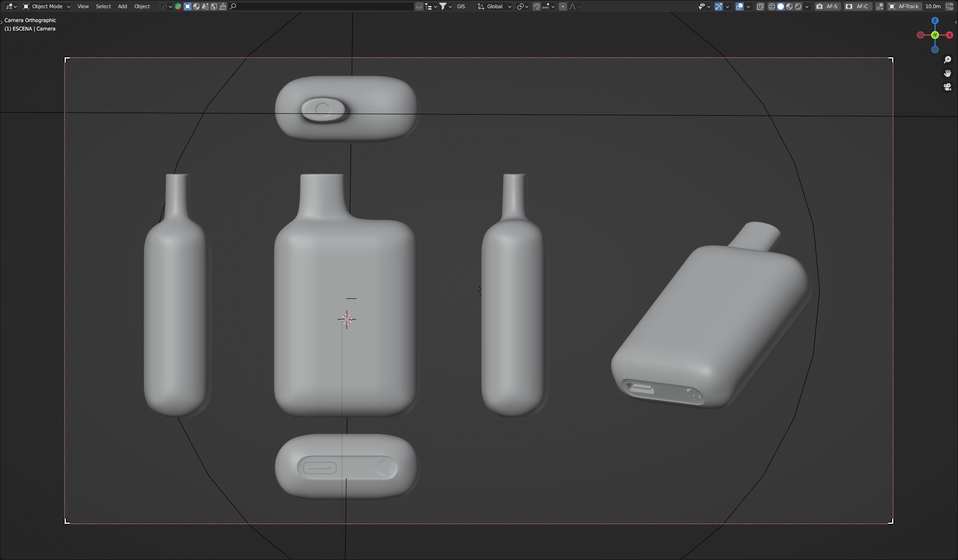Click the AF-Track button
958x560 pixels.
tap(908, 6)
